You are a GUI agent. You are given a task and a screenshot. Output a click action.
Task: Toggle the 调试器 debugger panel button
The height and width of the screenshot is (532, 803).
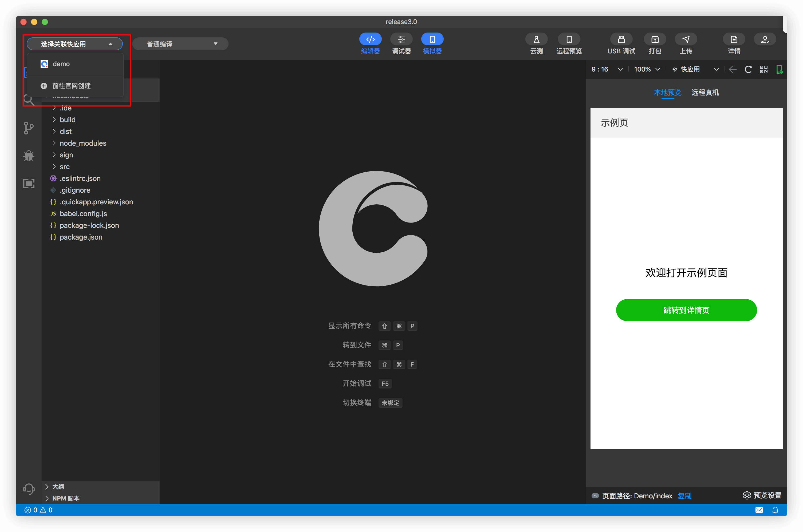point(401,40)
